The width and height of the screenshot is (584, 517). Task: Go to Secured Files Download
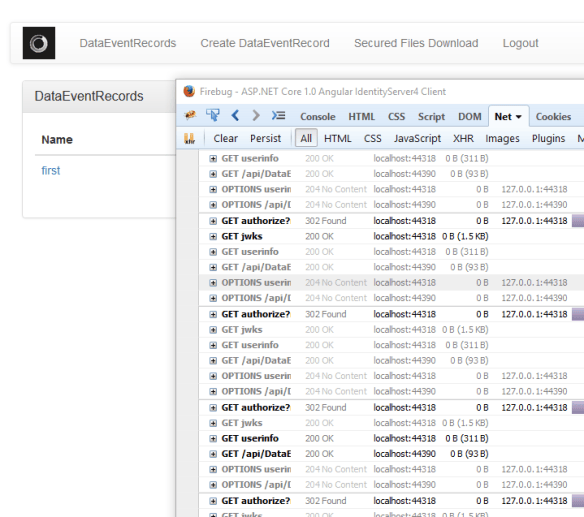tap(416, 43)
